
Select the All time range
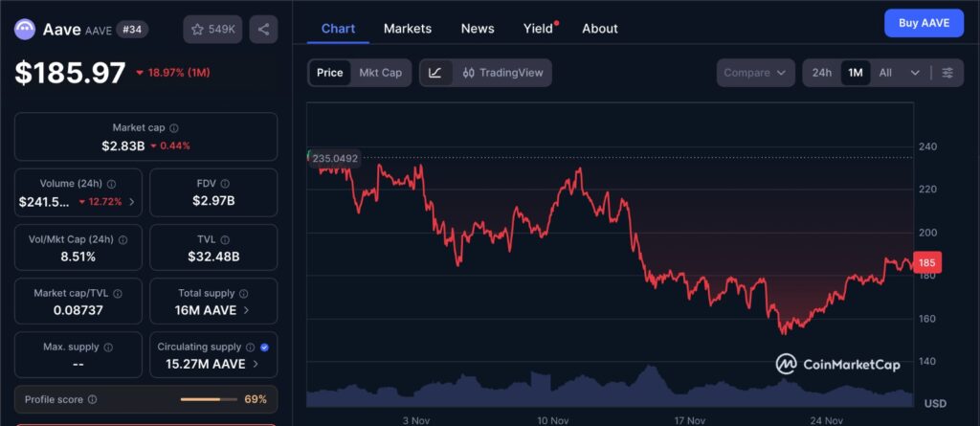click(885, 73)
